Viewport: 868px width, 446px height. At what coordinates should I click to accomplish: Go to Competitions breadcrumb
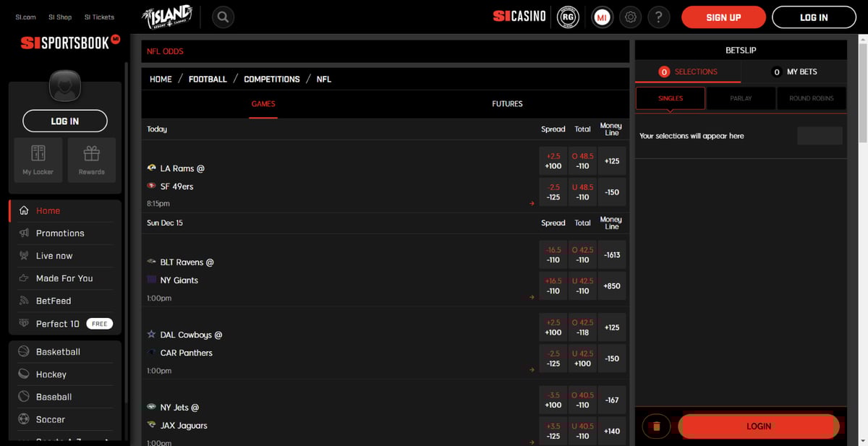pos(272,80)
